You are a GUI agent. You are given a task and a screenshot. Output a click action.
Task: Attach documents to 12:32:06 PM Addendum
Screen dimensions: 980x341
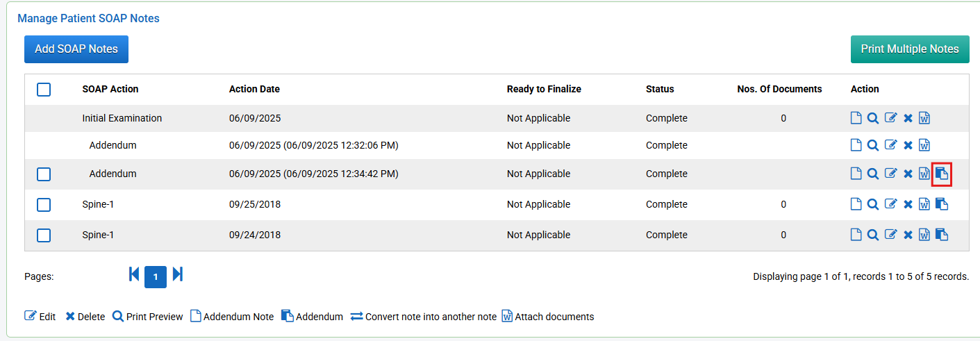(x=924, y=145)
